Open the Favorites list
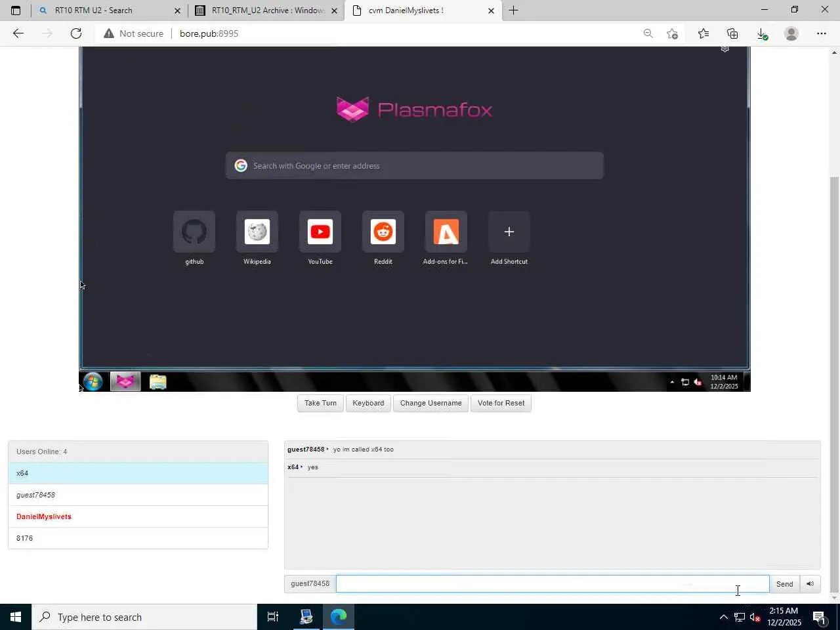The width and height of the screenshot is (840, 630). [x=703, y=33]
